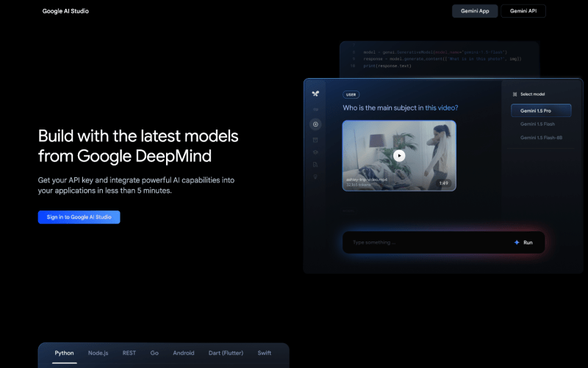Click Sign in to Google AI Studio
The image size is (588, 368).
pos(79,217)
